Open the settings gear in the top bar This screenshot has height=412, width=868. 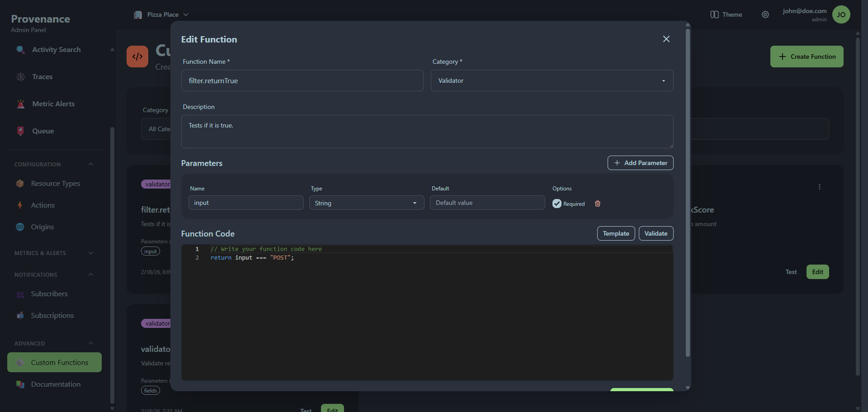[x=765, y=14]
